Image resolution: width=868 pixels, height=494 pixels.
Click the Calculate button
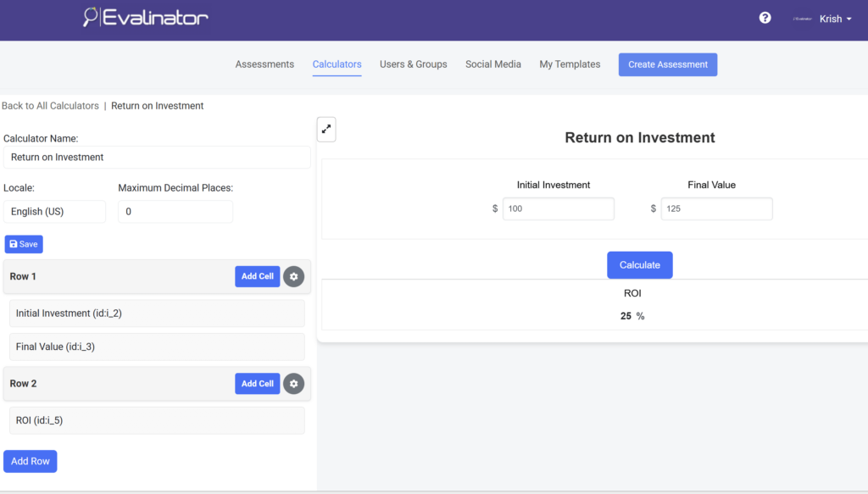[x=639, y=265]
